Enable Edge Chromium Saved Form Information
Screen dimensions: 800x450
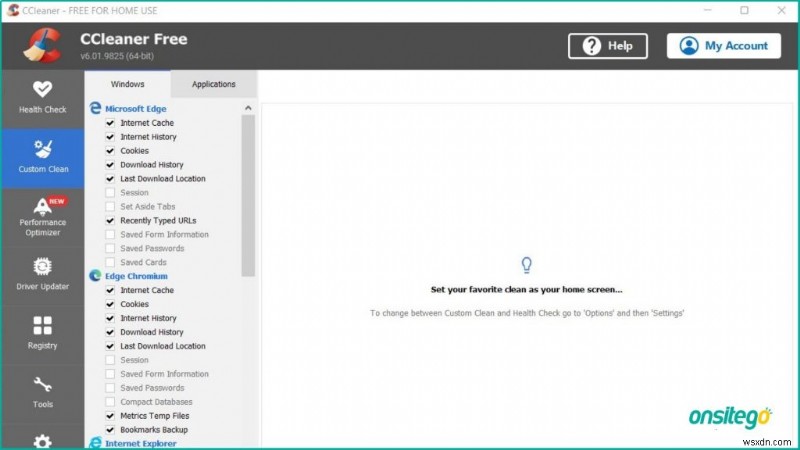point(110,374)
